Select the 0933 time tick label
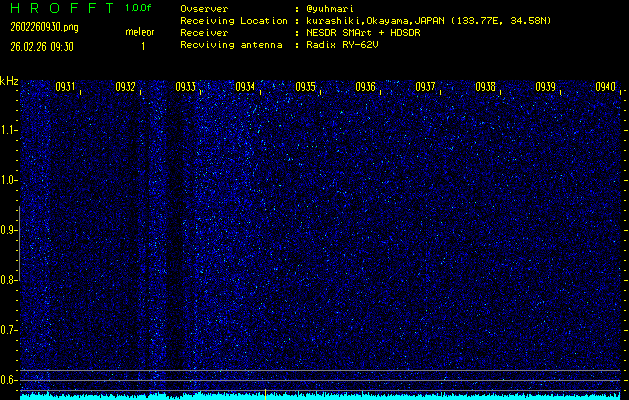This screenshot has width=629, height=400. [185, 87]
